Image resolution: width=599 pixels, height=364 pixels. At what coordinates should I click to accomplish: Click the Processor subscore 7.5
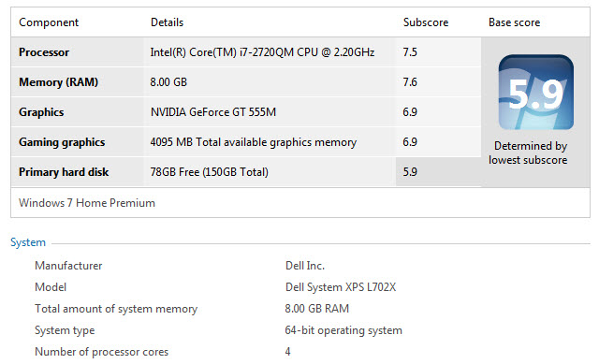(410, 52)
